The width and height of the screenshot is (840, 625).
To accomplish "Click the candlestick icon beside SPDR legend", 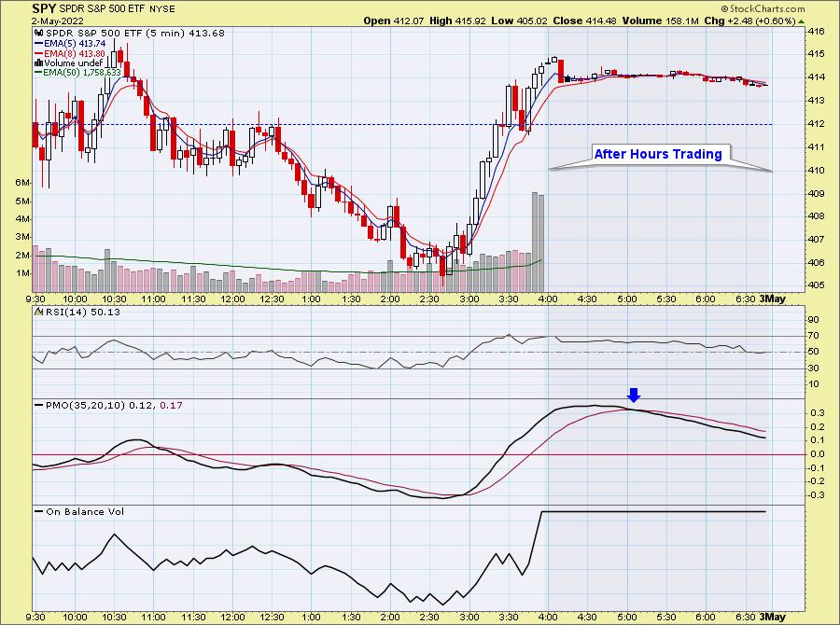I will pos(38,34).
